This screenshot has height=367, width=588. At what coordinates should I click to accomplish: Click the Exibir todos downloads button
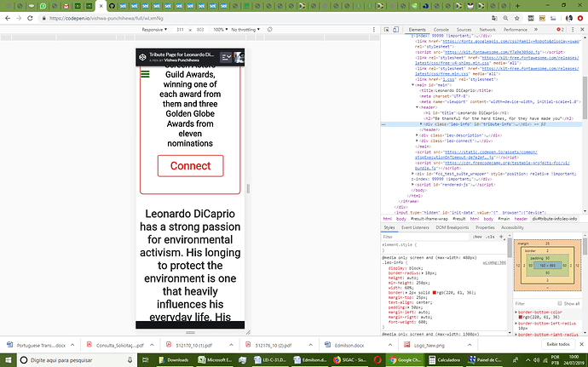(x=558, y=344)
